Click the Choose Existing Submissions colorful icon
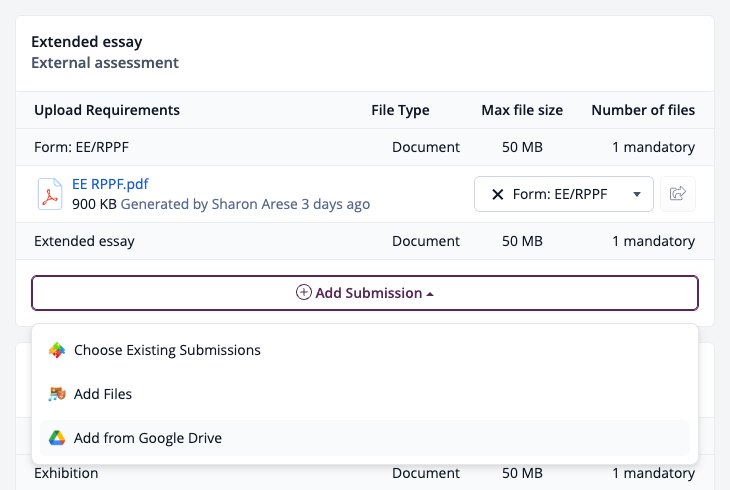Image resolution: width=730 pixels, height=490 pixels. click(x=57, y=350)
